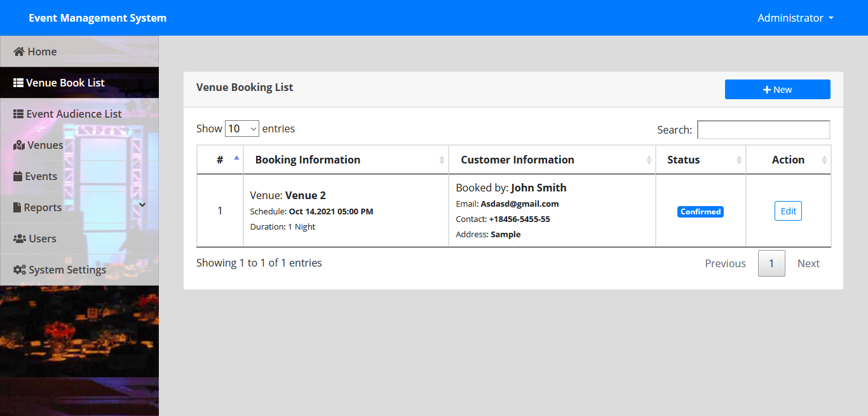Click Booking Information column header
868x416 pixels.
point(346,160)
